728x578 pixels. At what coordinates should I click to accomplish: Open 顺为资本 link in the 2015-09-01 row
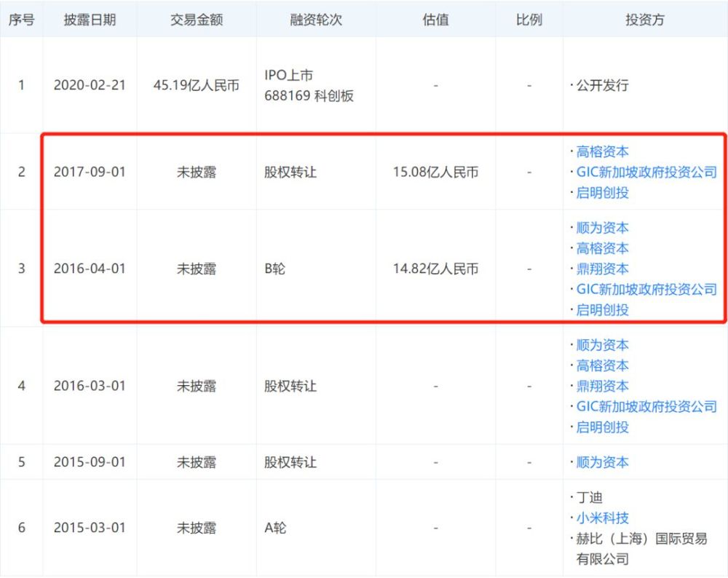pos(602,462)
